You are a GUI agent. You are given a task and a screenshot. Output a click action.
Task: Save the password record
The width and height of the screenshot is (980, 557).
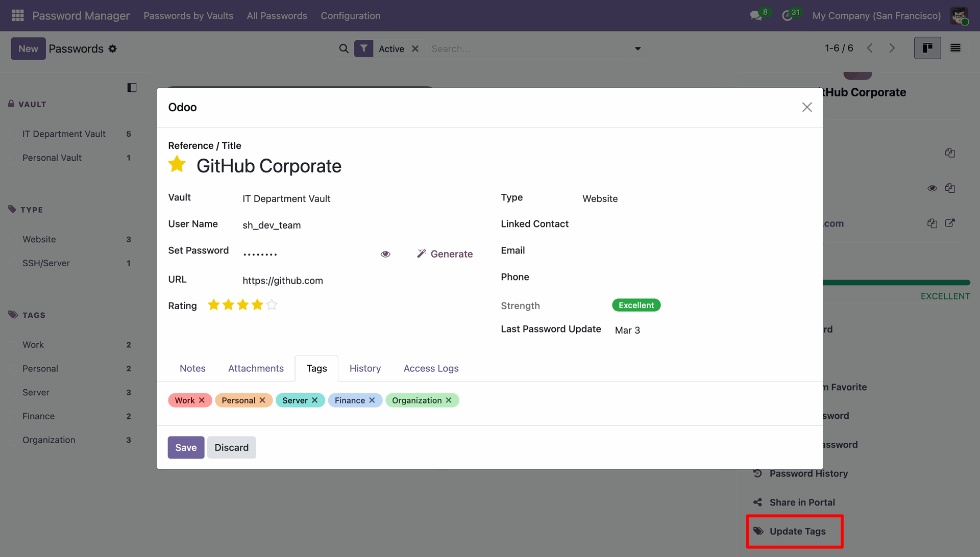[186, 447]
